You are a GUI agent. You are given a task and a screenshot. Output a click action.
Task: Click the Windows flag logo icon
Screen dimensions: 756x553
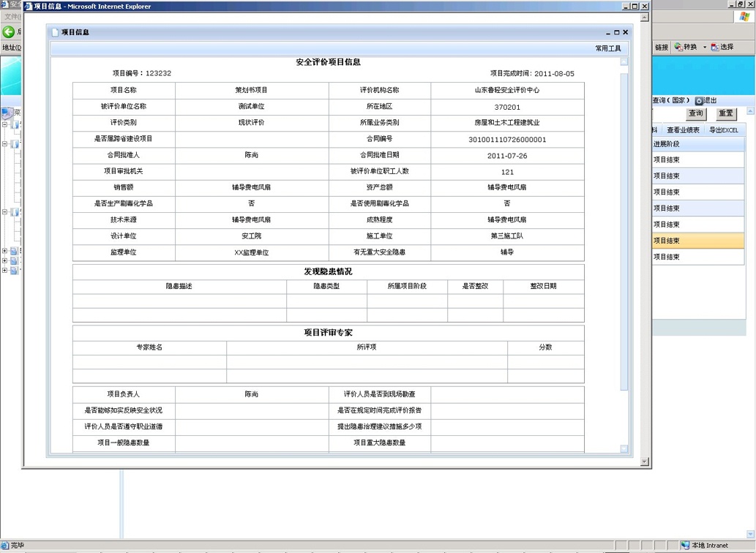pos(744,17)
